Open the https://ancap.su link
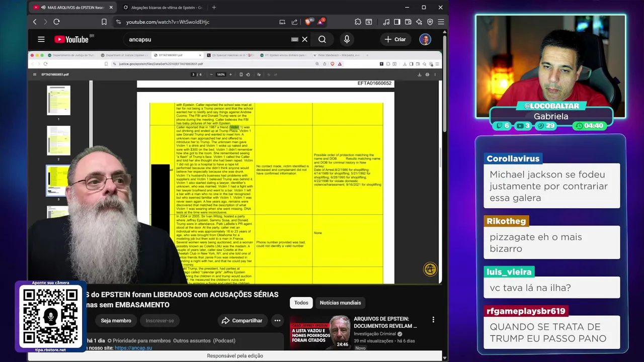This screenshot has width=644, height=362. [133, 348]
